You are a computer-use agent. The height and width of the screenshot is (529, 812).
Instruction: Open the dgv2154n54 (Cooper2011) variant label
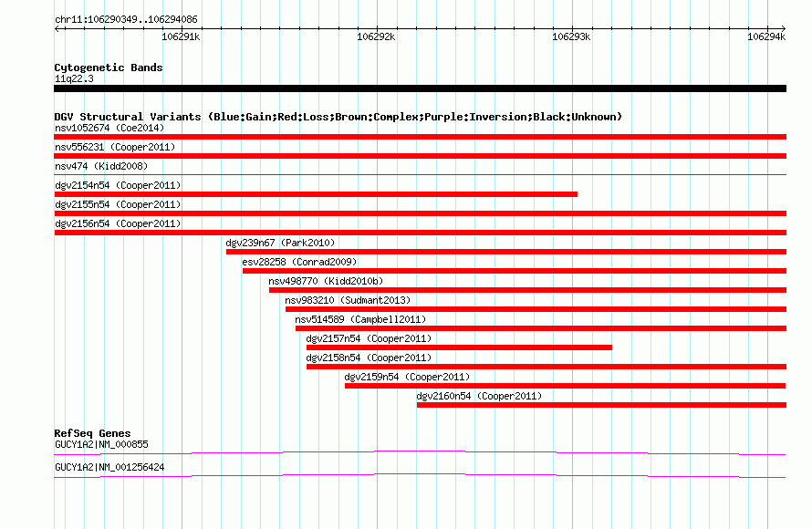[x=118, y=185]
